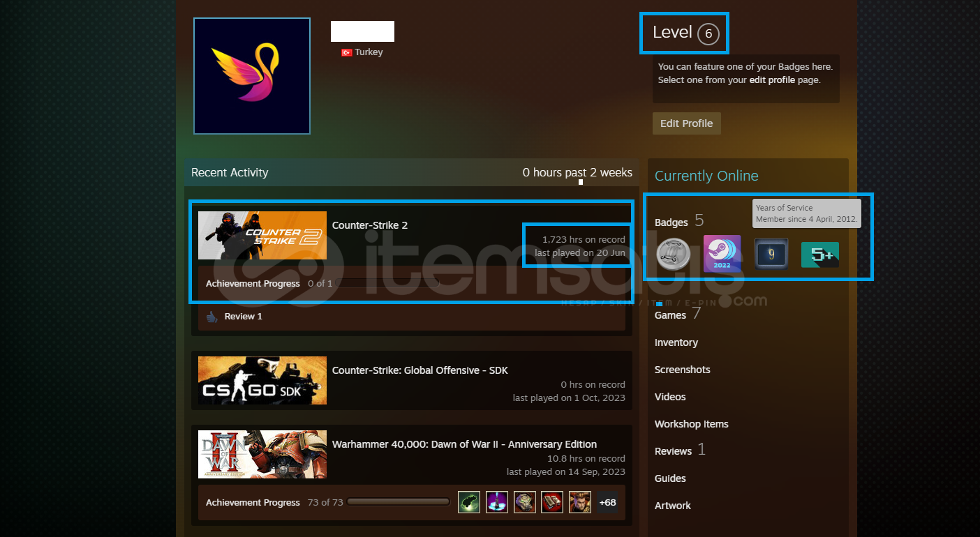View the second Dawn of War achievement icon
The image size is (980, 537).
497,502
